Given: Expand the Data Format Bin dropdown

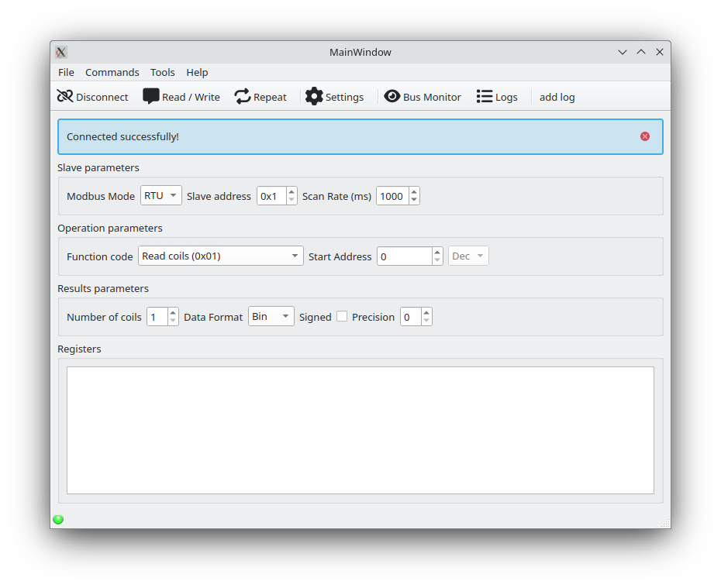Looking at the screenshot, I should [x=271, y=316].
